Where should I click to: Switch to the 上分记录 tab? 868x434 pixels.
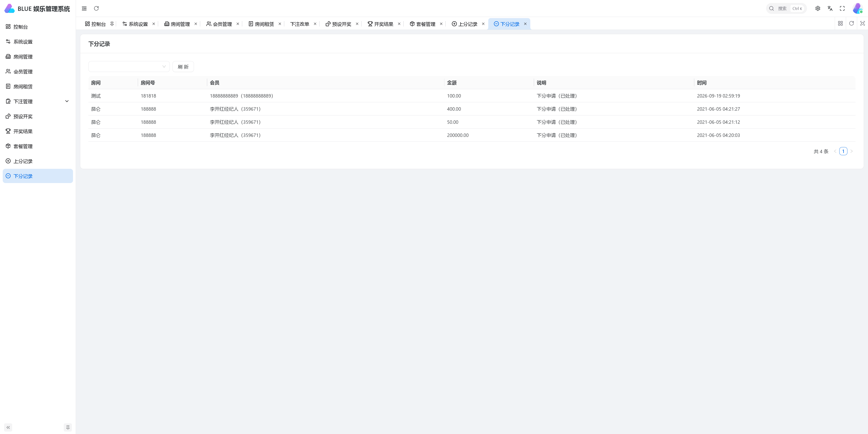click(x=465, y=24)
